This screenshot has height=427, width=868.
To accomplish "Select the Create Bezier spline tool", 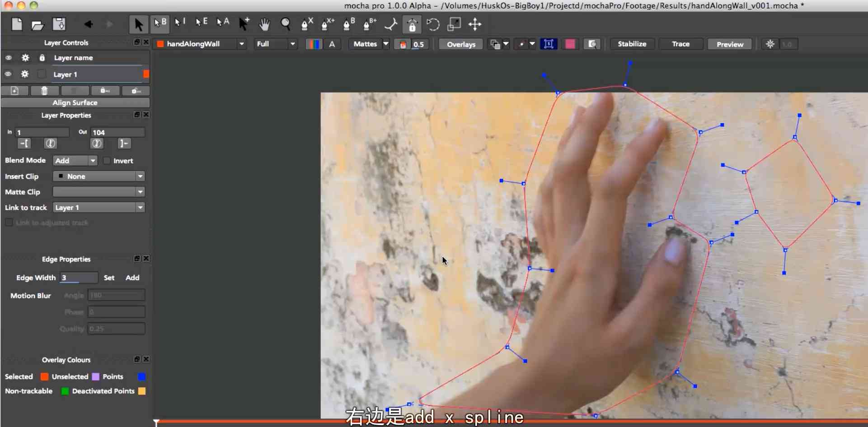I will 348,24.
